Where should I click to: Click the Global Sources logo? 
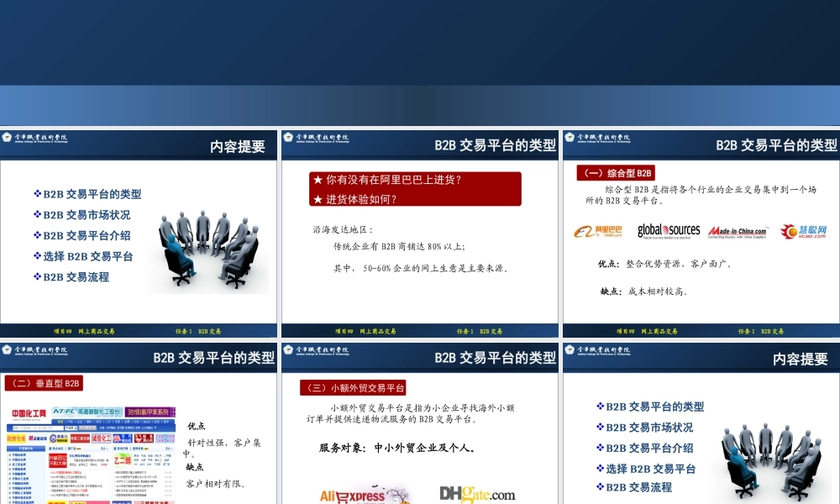(x=668, y=231)
